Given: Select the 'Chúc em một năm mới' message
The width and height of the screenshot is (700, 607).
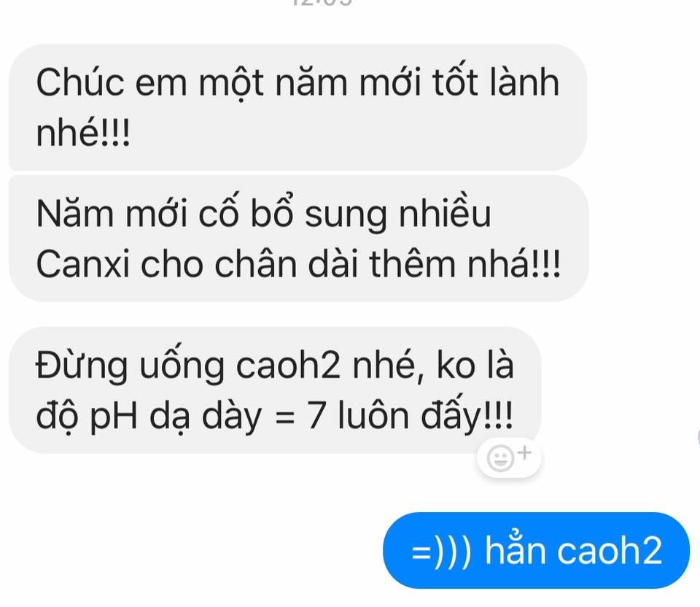Looking at the screenshot, I should click(x=297, y=107).
